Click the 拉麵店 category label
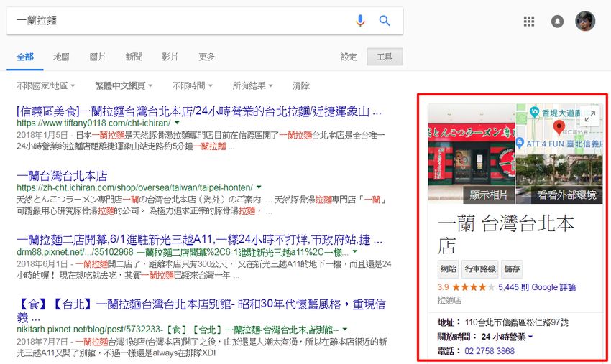This screenshot has height=364, width=611. click(x=449, y=301)
